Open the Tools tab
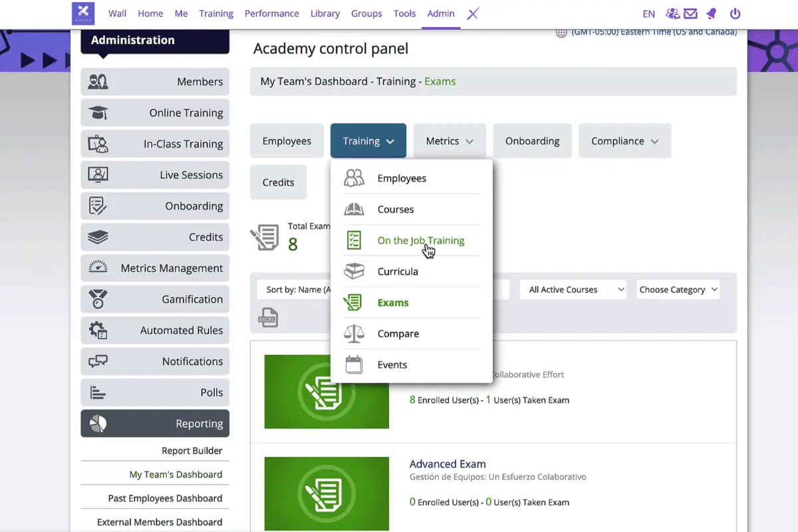This screenshot has width=798, height=532. [404, 13]
